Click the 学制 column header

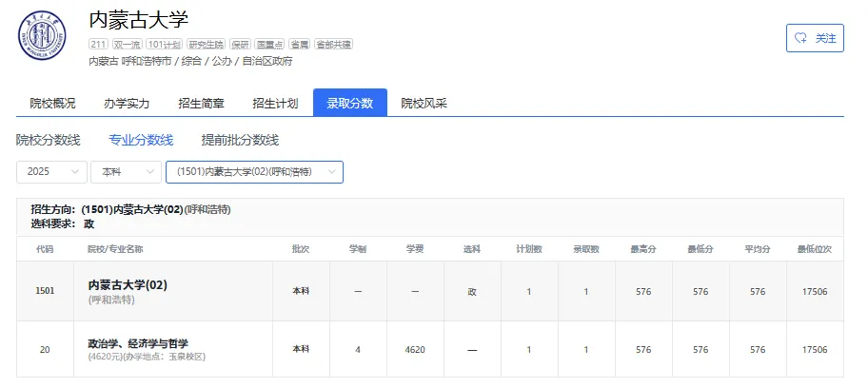(x=358, y=249)
